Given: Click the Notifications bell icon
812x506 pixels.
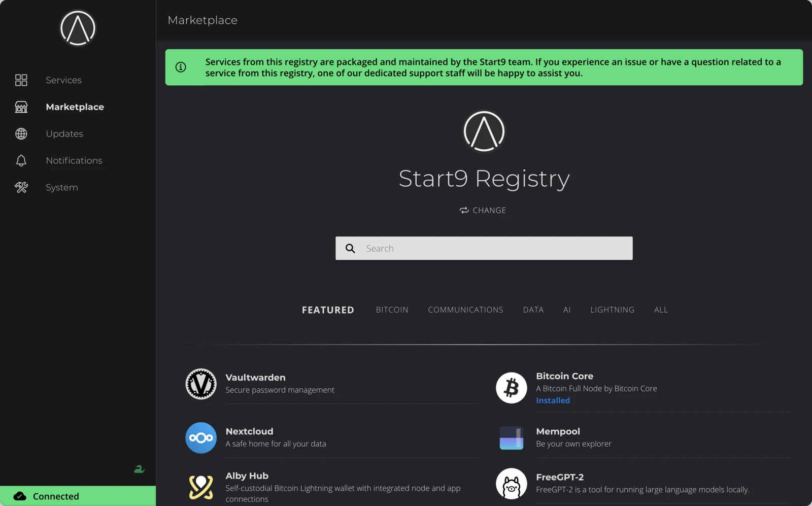Looking at the screenshot, I should 21,160.
